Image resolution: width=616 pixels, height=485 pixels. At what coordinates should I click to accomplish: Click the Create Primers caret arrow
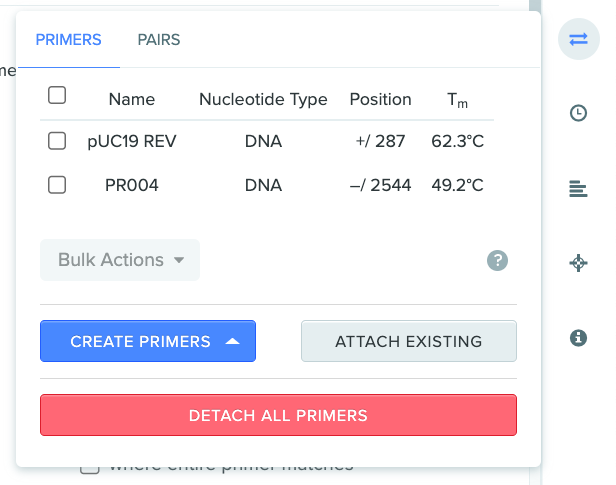(x=233, y=341)
